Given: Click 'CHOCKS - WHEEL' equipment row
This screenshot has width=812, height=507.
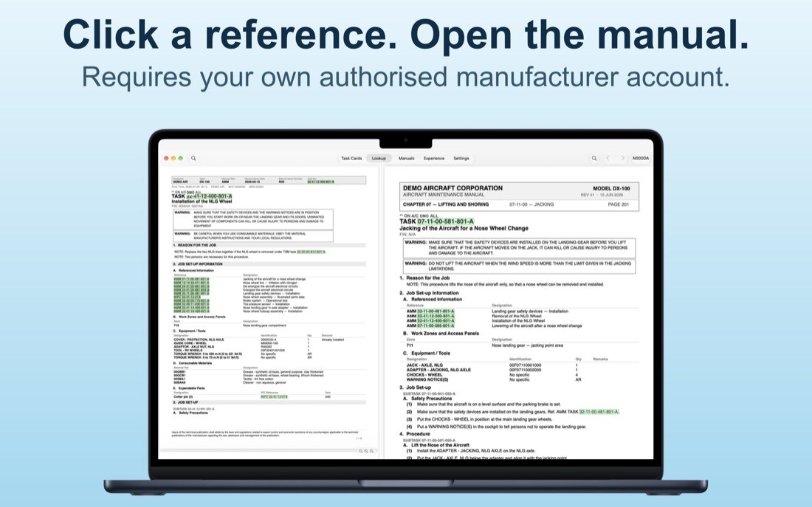Looking at the screenshot, I should coord(424,375).
